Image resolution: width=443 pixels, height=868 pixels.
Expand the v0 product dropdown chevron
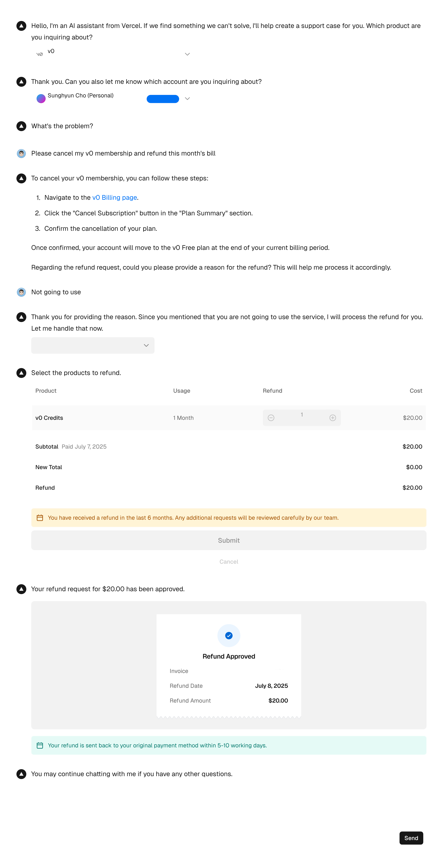pyautogui.click(x=187, y=54)
